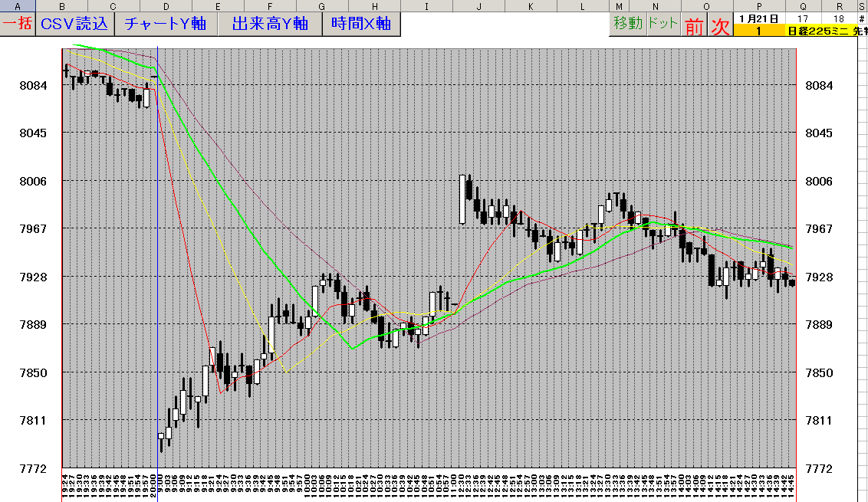Advance with the red 次 button
This screenshot has width=868, height=502.
click(720, 25)
